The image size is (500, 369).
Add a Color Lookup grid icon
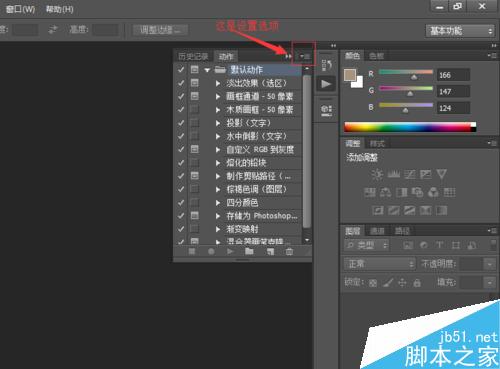(x=450, y=192)
